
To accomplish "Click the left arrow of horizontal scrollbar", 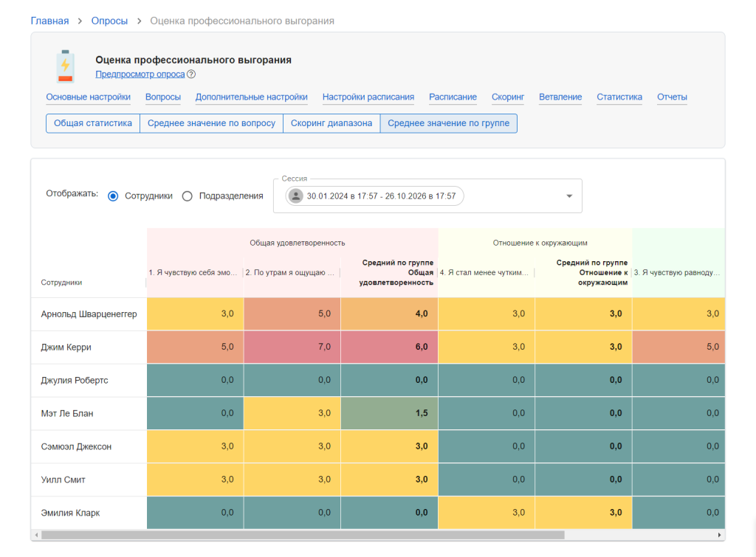I will [x=36, y=535].
